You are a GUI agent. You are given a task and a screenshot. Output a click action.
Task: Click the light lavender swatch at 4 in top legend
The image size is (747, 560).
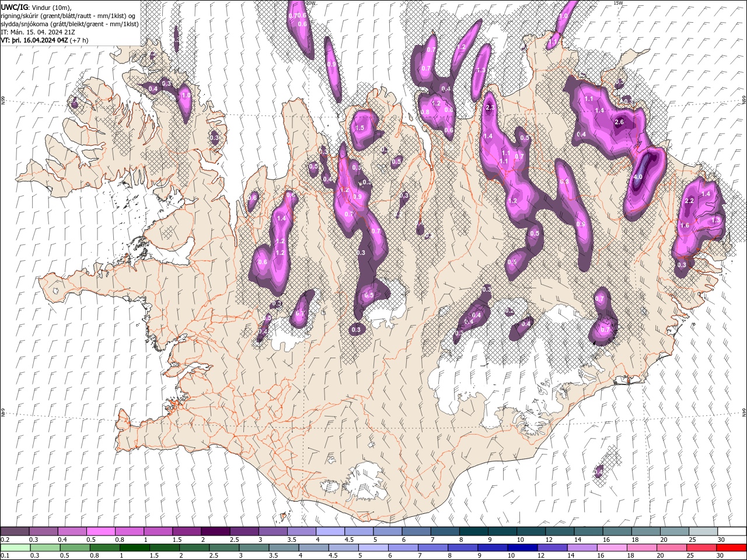click(x=330, y=531)
